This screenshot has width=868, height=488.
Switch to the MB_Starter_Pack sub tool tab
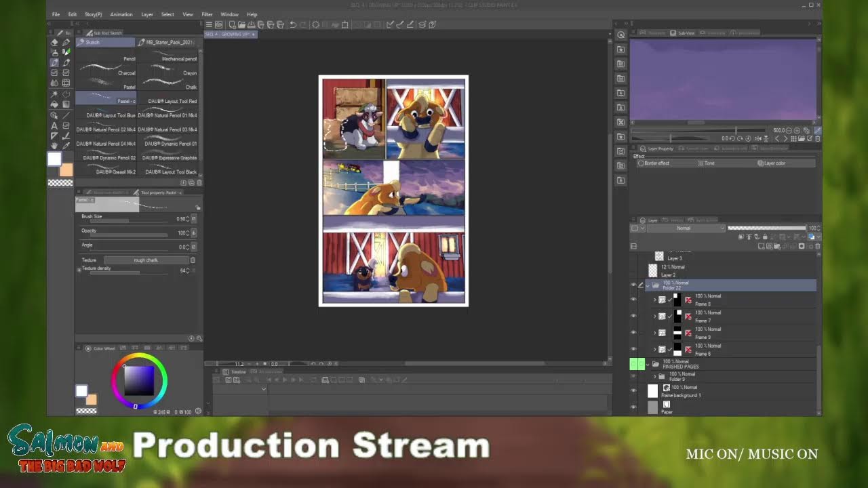[x=168, y=42]
